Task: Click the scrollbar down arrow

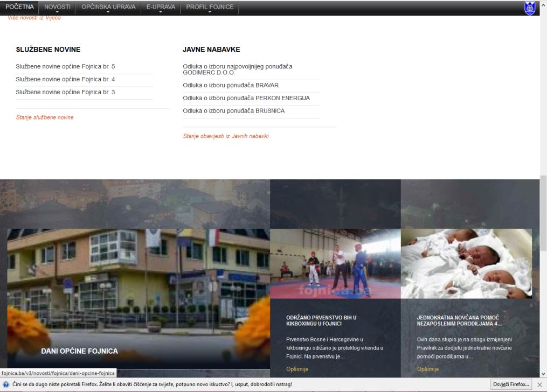Action: (543, 374)
